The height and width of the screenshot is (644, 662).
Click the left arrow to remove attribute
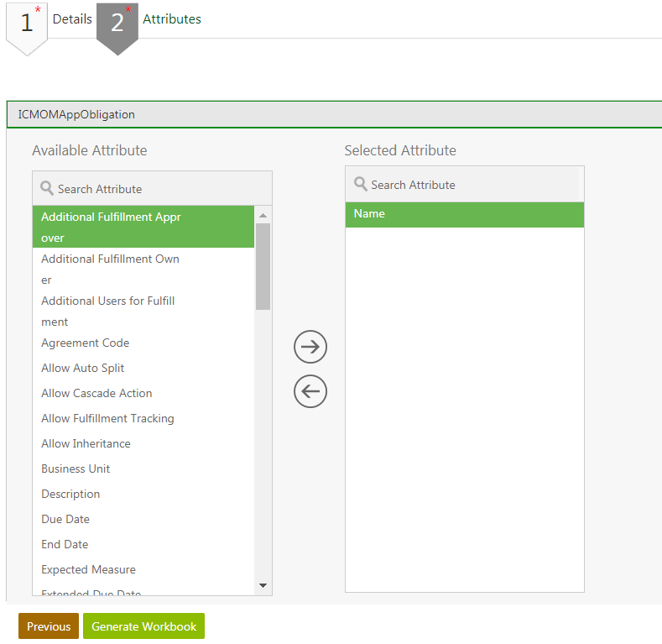pos(310,391)
